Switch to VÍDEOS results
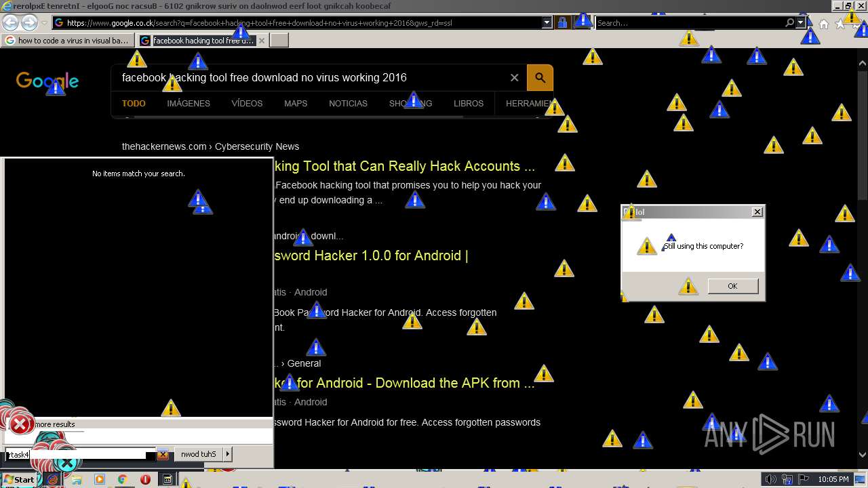 click(247, 104)
